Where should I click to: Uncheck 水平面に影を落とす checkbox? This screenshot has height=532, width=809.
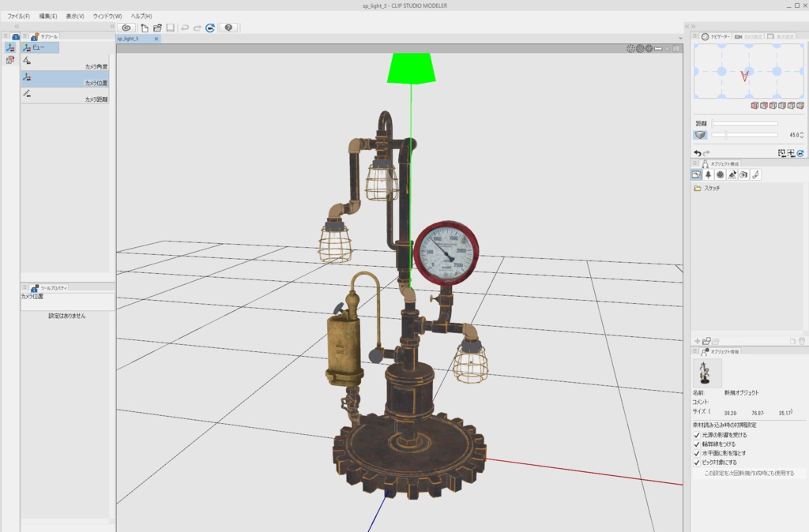tap(698, 453)
